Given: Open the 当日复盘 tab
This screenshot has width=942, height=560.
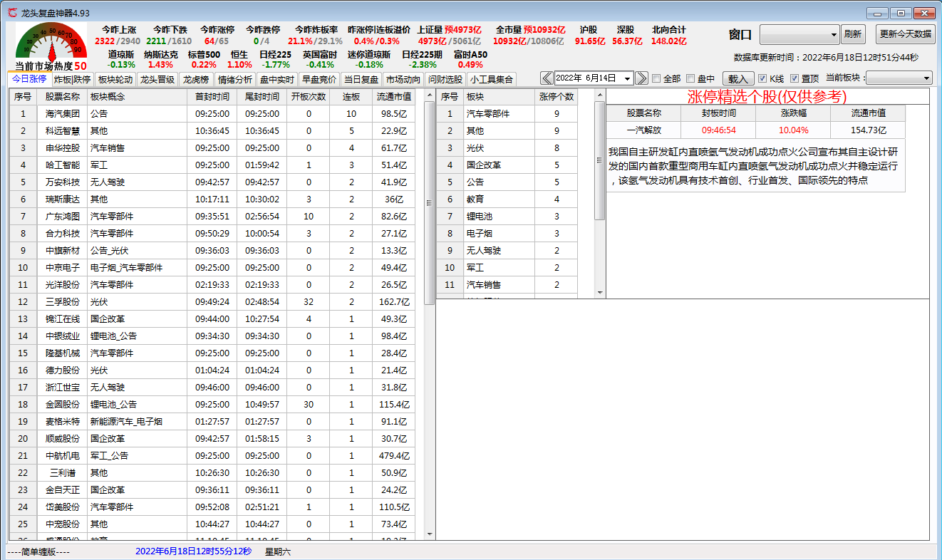Looking at the screenshot, I should [361, 79].
